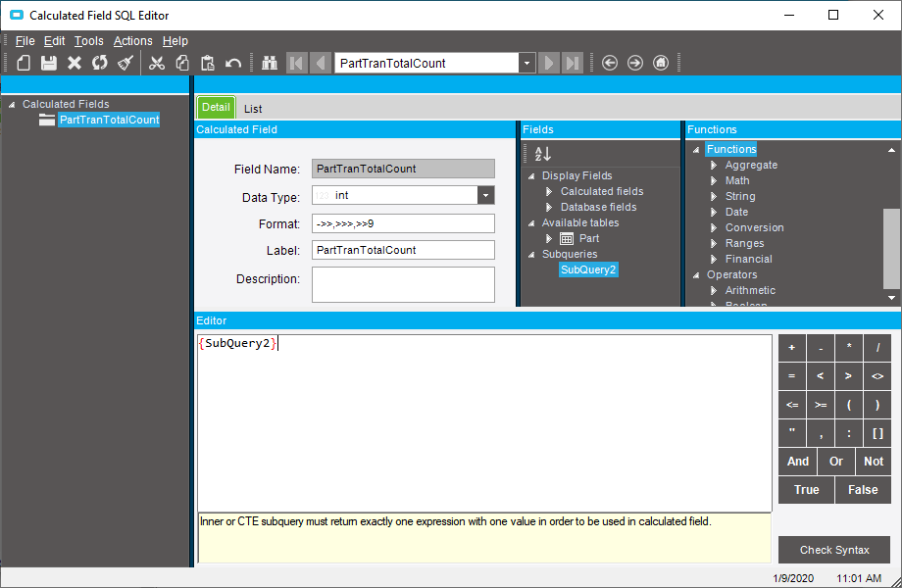Image resolution: width=902 pixels, height=588 pixels.
Task: Click the Undo arrow icon
Action: [x=233, y=63]
